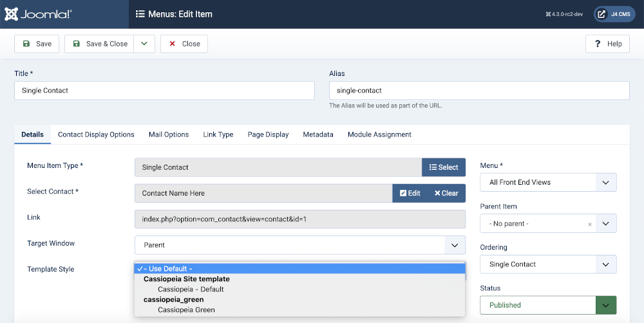Viewport: 644px width, 323px height.
Task: Clear the '- No parent -' selection x
Action: pos(590,224)
